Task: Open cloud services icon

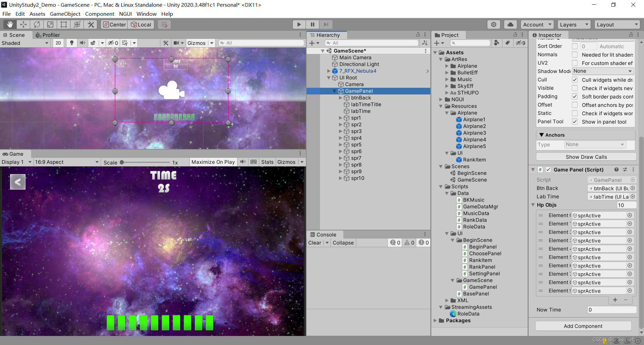Action: [x=510, y=24]
